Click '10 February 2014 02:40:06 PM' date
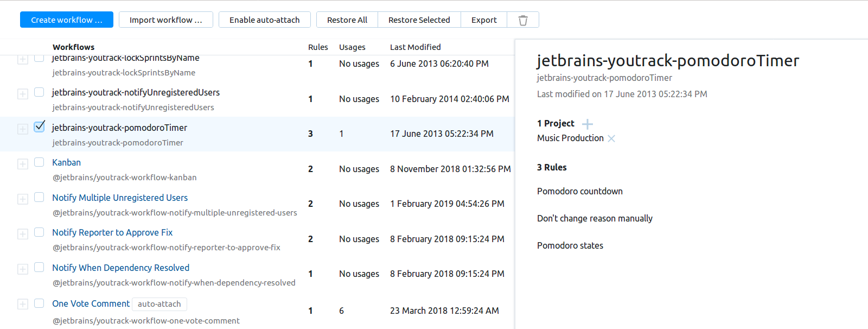Viewport: 868px width, 329px height. (450, 99)
